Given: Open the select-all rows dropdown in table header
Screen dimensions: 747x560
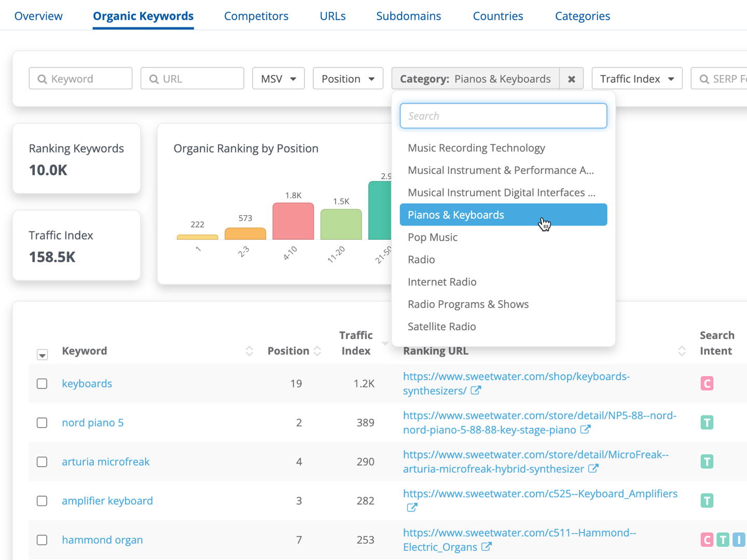Looking at the screenshot, I should click(x=43, y=355).
